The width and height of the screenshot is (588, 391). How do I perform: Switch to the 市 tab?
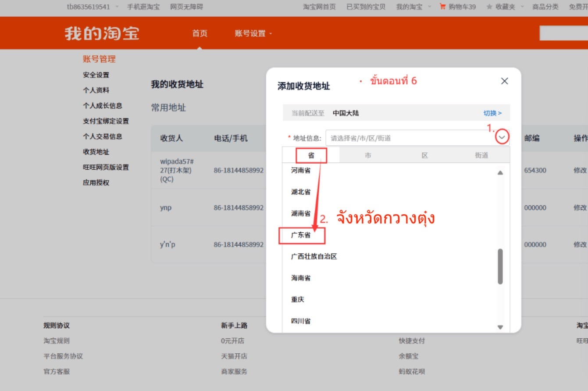point(368,155)
